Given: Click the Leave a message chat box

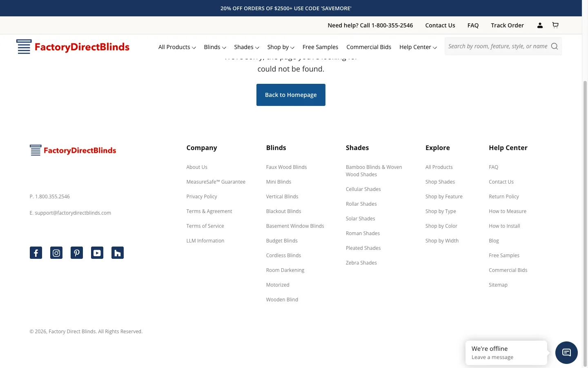Looking at the screenshot, I should (x=506, y=352).
